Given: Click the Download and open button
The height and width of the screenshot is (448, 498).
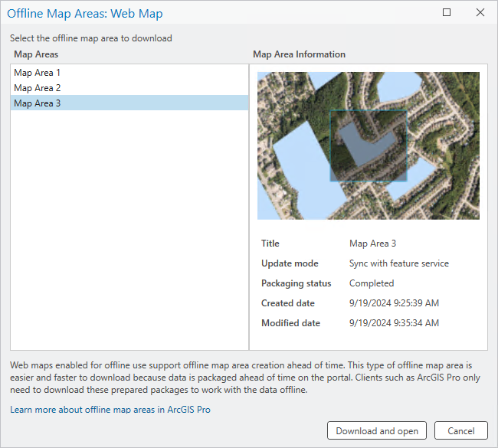Looking at the screenshot, I should (377, 431).
